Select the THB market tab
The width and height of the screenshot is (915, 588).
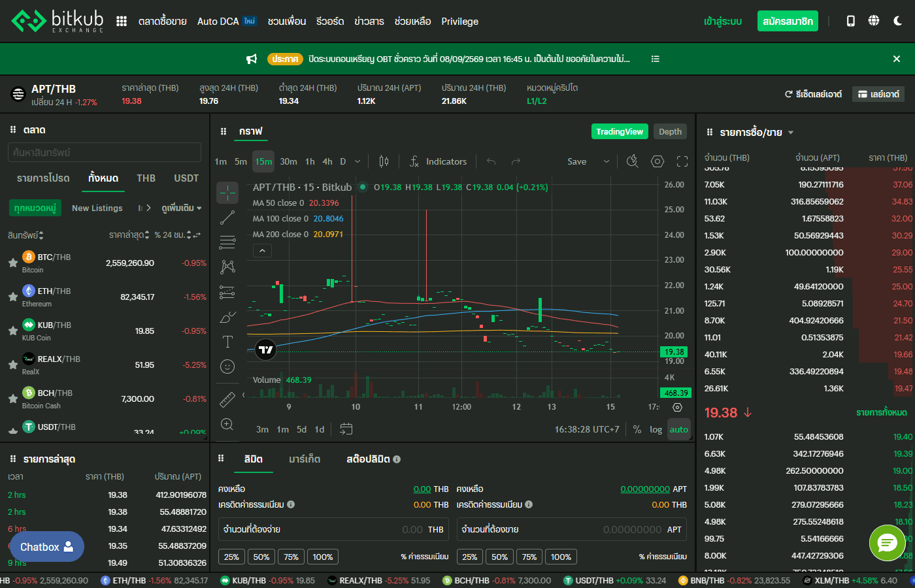[x=146, y=178]
